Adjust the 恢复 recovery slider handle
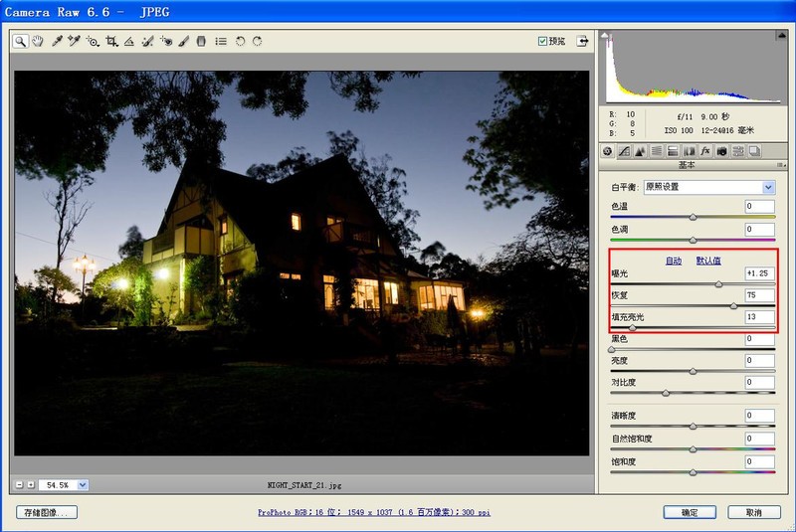This screenshot has width=796, height=532. pos(733,306)
